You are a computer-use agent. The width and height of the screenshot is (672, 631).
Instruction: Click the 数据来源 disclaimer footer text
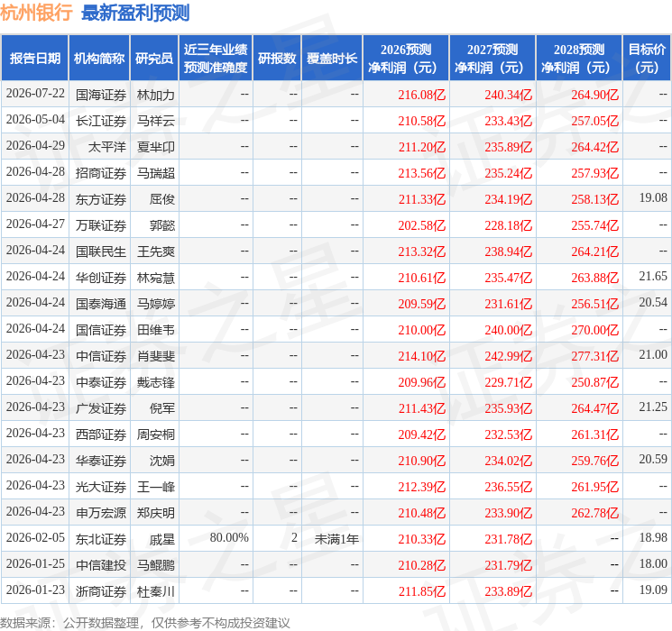point(145,622)
